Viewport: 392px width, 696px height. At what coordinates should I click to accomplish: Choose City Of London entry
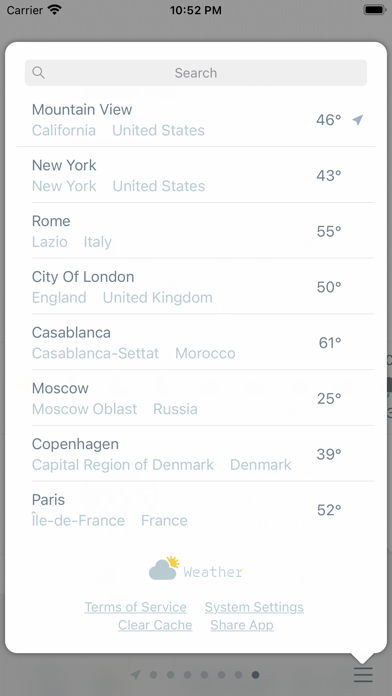click(x=196, y=287)
